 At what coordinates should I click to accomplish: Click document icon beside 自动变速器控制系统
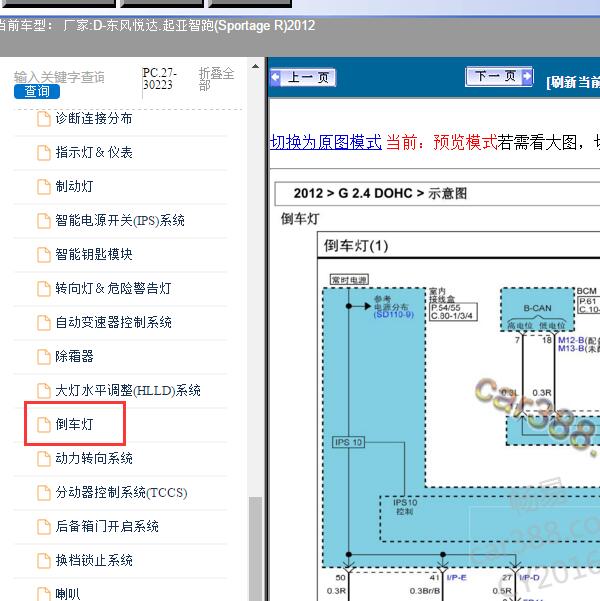pos(44,323)
